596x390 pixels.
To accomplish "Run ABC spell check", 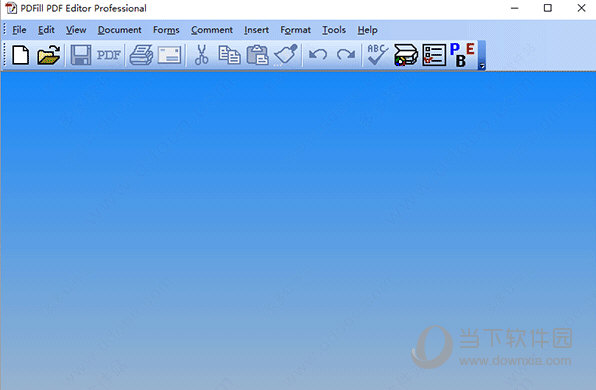I will click(x=377, y=55).
